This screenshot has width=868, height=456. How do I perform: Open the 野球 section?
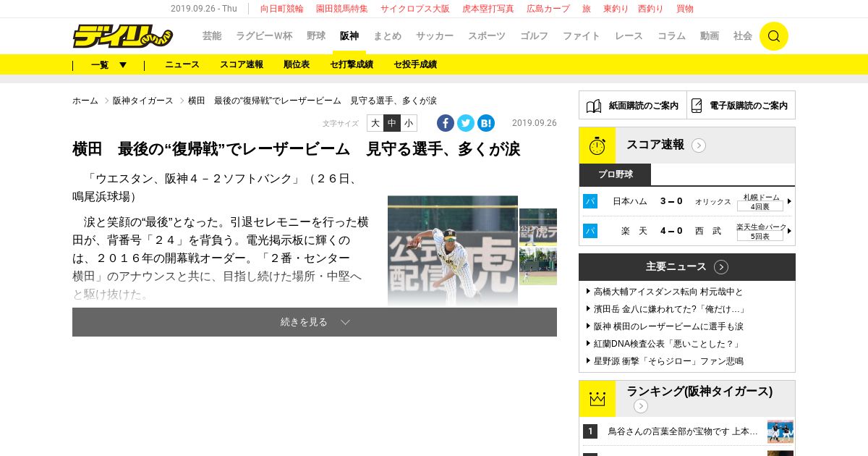(316, 36)
